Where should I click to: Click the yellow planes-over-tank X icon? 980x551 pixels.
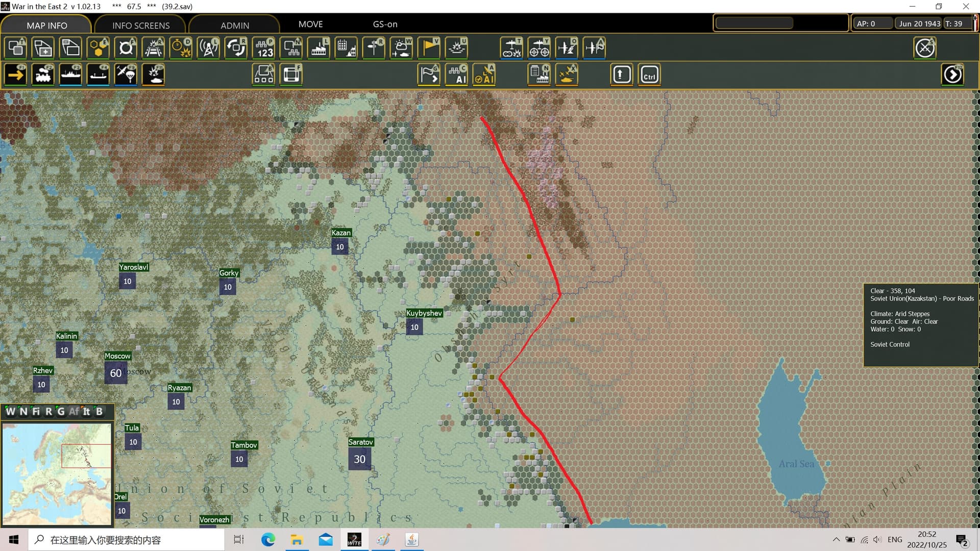point(567,75)
